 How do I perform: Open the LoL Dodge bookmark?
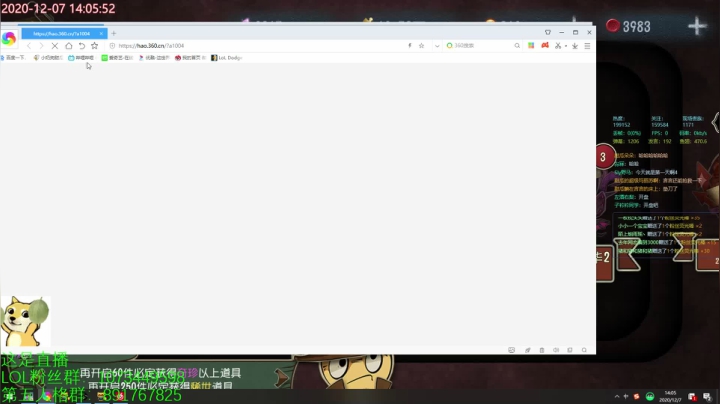(x=226, y=58)
